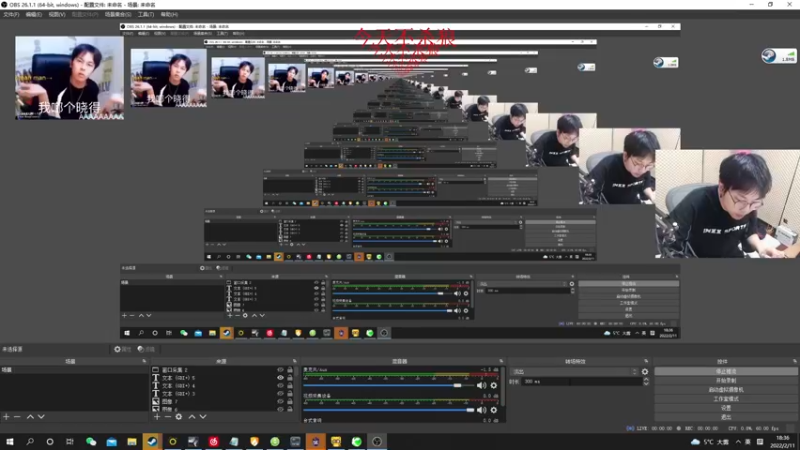Toggle visibility of 文本 (GDI+) 3 source
Viewport: 800px width, 450px height.
pyautogui.click(x=280, y=393)
